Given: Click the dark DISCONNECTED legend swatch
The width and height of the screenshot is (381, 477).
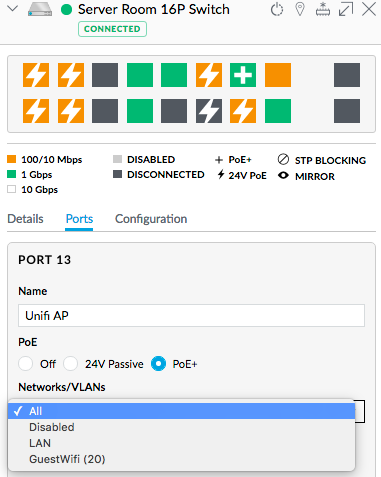Looking at the screenshot, I should tap(117, 174).
